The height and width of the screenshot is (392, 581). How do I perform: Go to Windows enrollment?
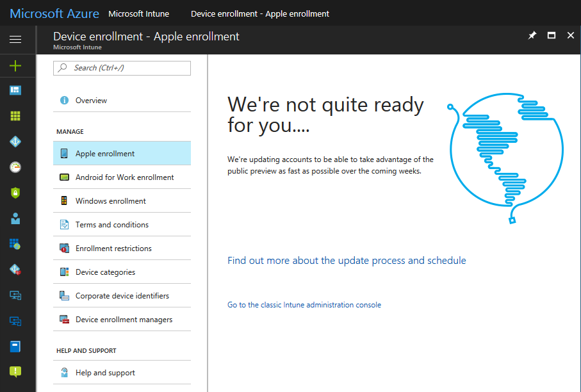pyautogui.click(x=122, y=201)
